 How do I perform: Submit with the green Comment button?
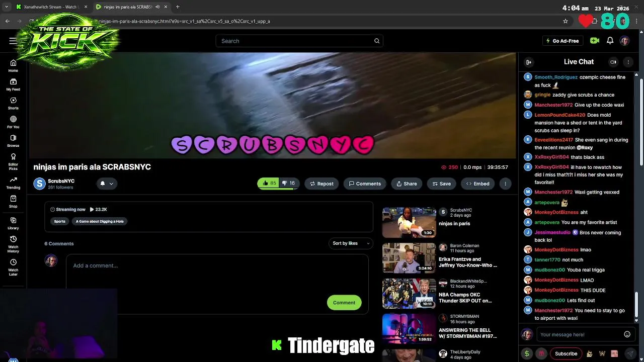click(344, 303)
